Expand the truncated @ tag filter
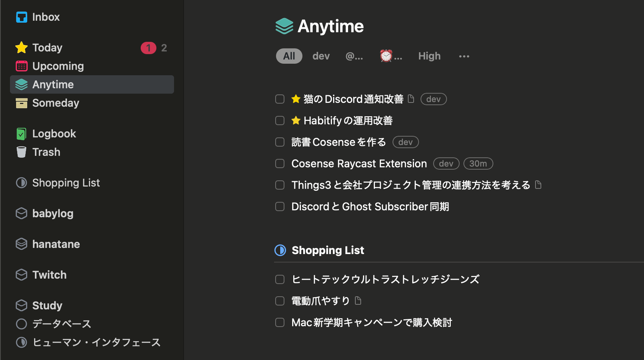The image size is (644, 360). 354,56
